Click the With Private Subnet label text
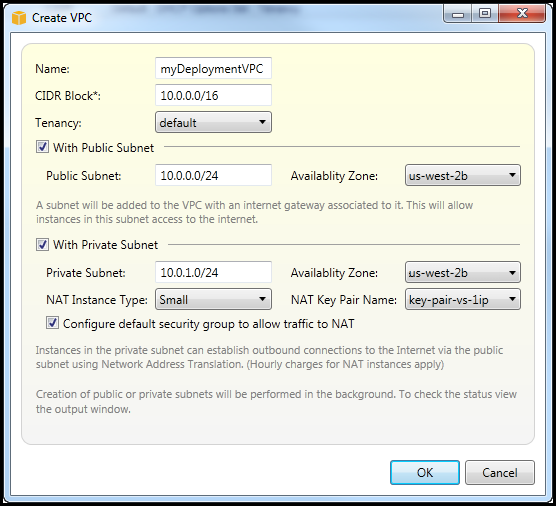 (x=105, y=245)
